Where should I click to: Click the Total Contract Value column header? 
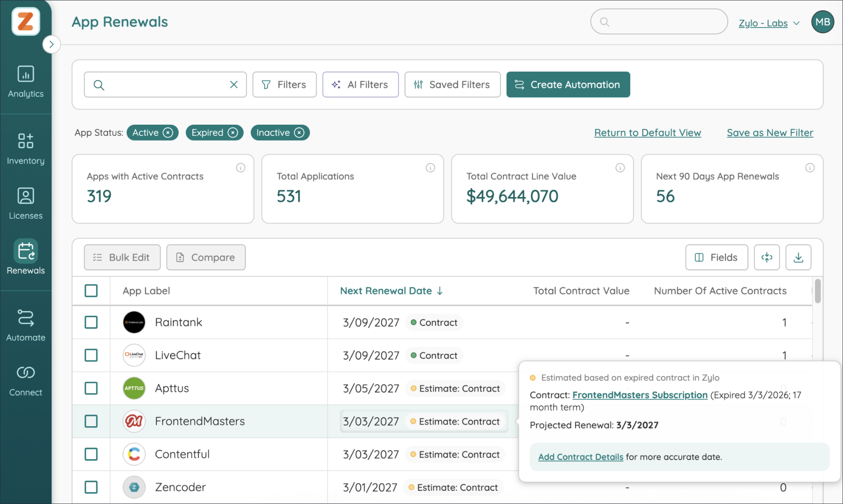pos(581,291)
